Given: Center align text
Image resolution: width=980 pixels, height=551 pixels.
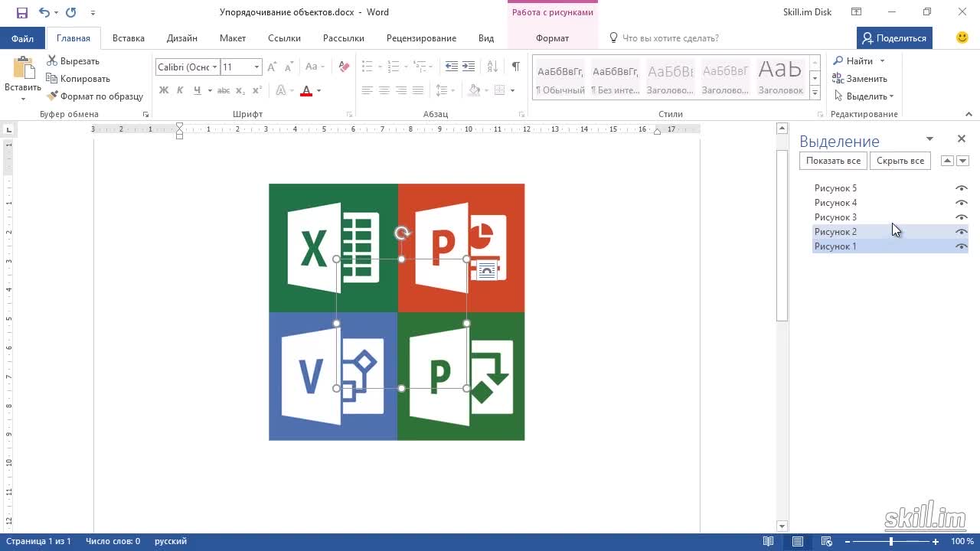Looking at the screenshot, I should 384,90.
